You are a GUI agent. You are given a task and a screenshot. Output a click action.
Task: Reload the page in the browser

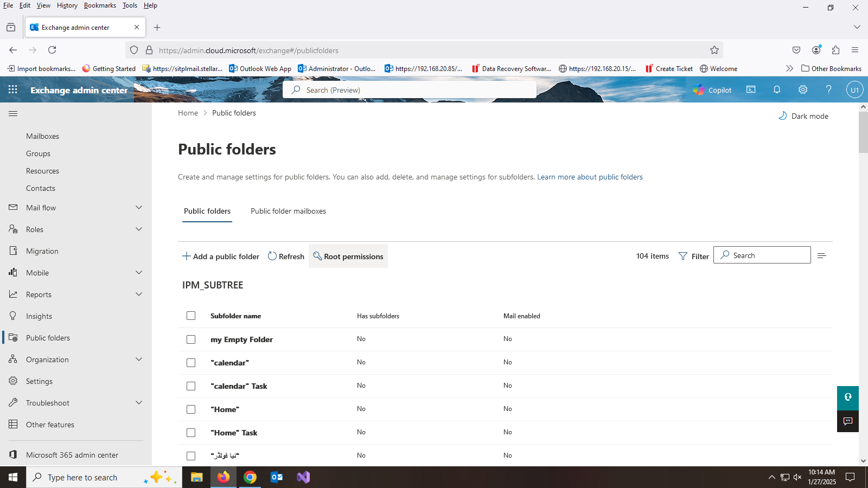pyautogui.click(x=52, y=50)
